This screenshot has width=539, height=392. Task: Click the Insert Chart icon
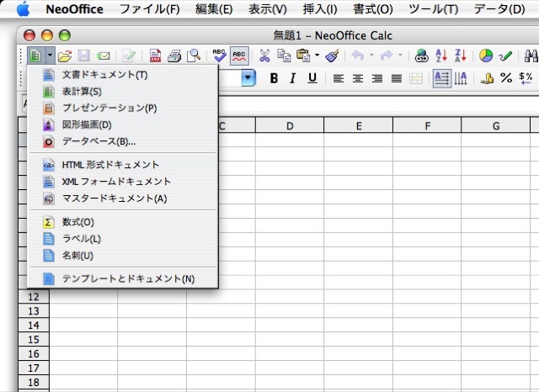[x=486, y=56]
